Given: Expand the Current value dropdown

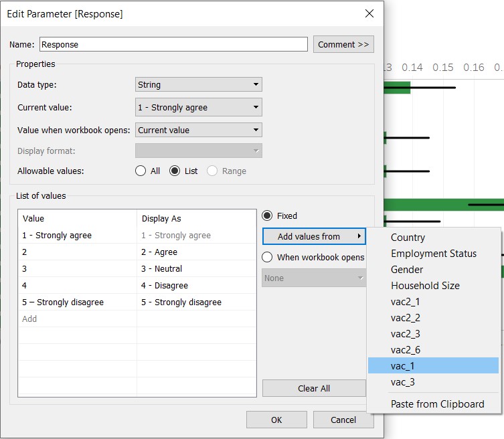Looking at the screenshot, I should 198,107.
